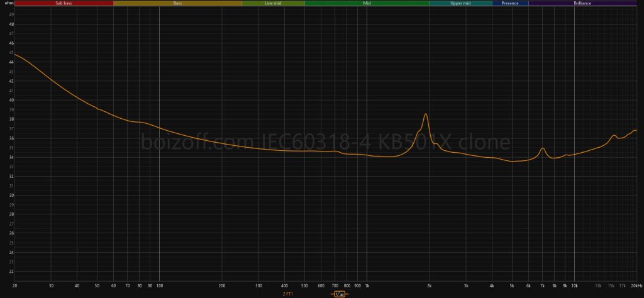Click the small curve peak near 7k
The image size is (644, 298).
click(x=542, y=148)
